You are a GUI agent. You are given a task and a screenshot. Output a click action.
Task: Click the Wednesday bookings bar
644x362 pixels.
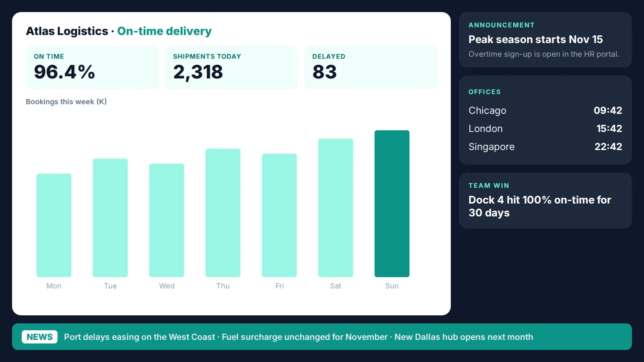point(167,220)
